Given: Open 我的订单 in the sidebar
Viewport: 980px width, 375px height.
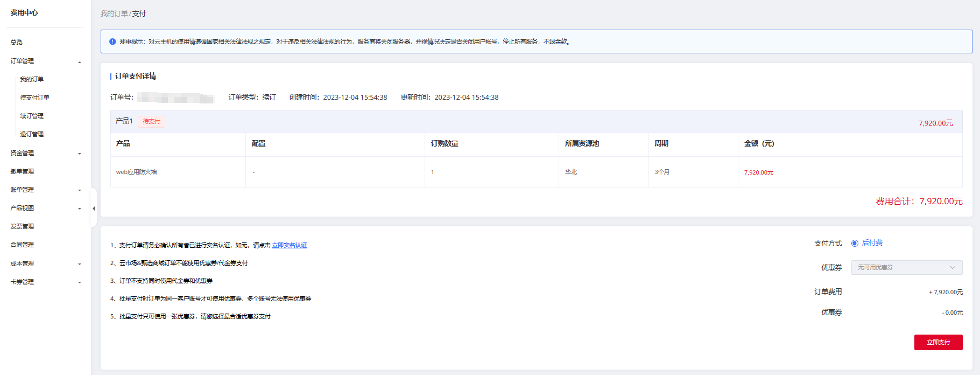Looking at the screenshot, I should [x=32, y=79].
